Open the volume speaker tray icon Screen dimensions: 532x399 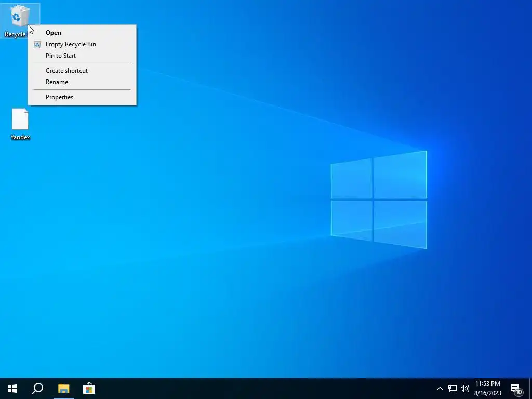[x=465, y=389]
